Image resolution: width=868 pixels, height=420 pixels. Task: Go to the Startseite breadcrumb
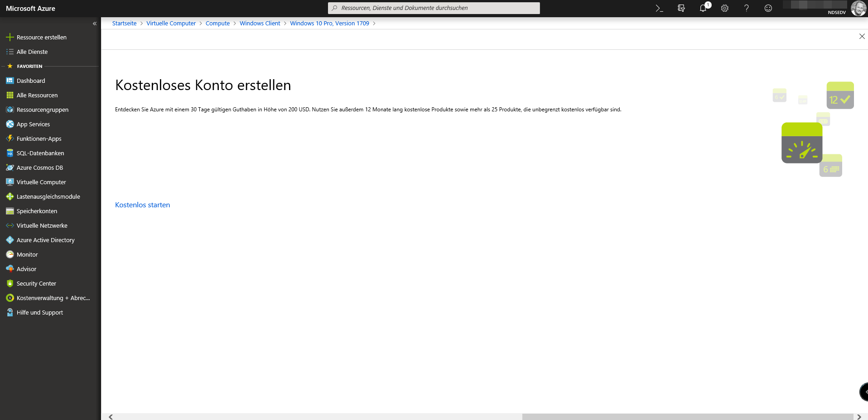point(124,24)
